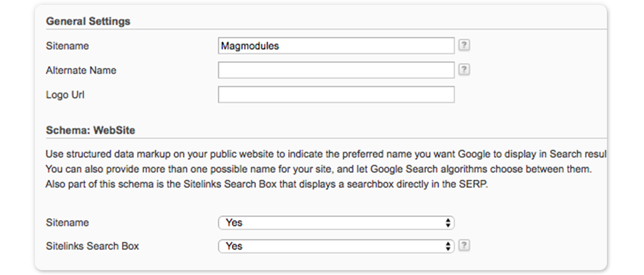The width and height of the screenshot is (644, 275).
Task: Click the description line starting 'Use structured data markup'
Action: [322, 154]
